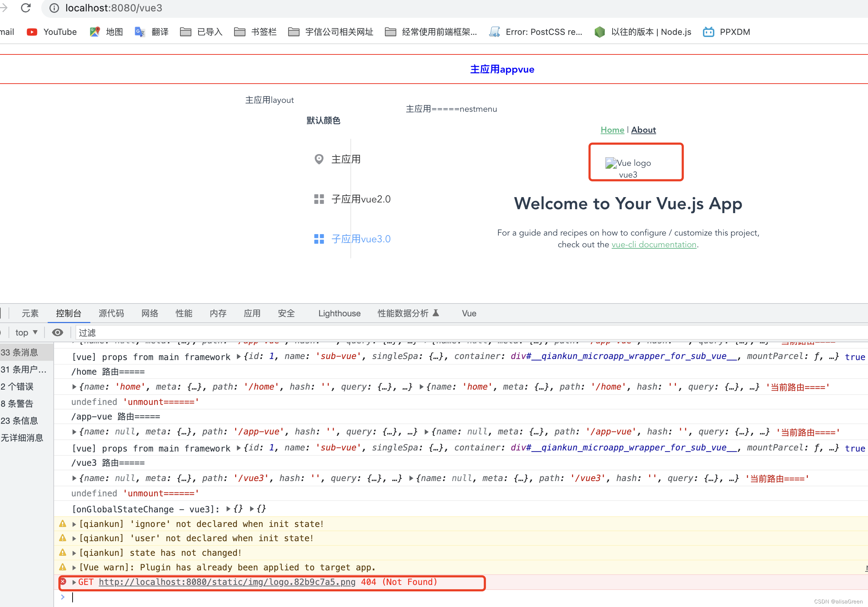Open the Lighthouse tab
Image resolution: width=868 pixels, height=607 pixels.
pyautogui.click(x=339, y=313)
